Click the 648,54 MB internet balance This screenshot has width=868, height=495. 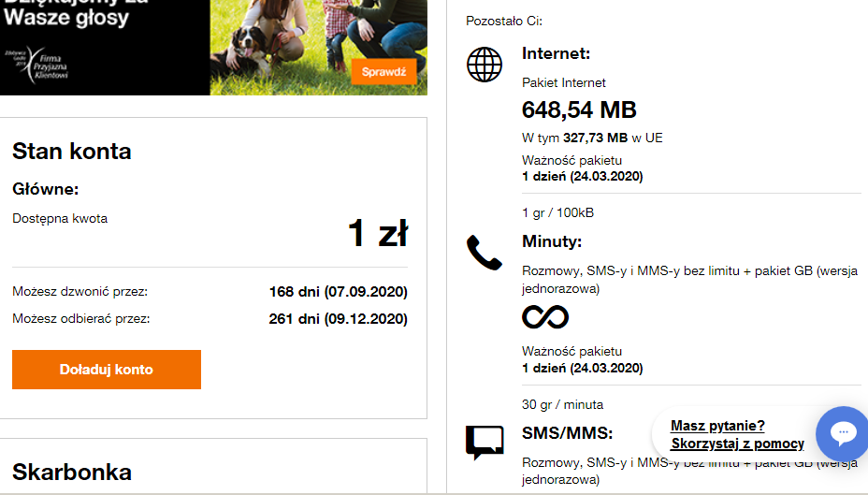tap(579, 110)
